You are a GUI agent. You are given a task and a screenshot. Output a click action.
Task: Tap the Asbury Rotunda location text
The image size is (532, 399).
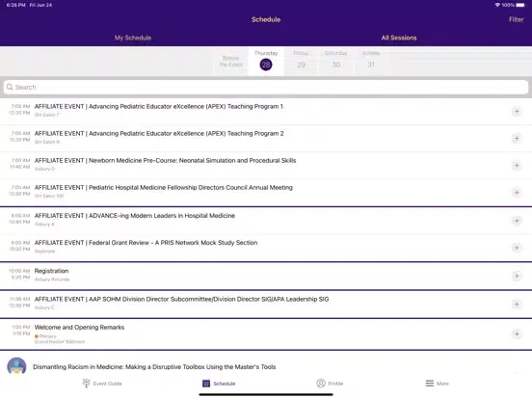point(52,279)
